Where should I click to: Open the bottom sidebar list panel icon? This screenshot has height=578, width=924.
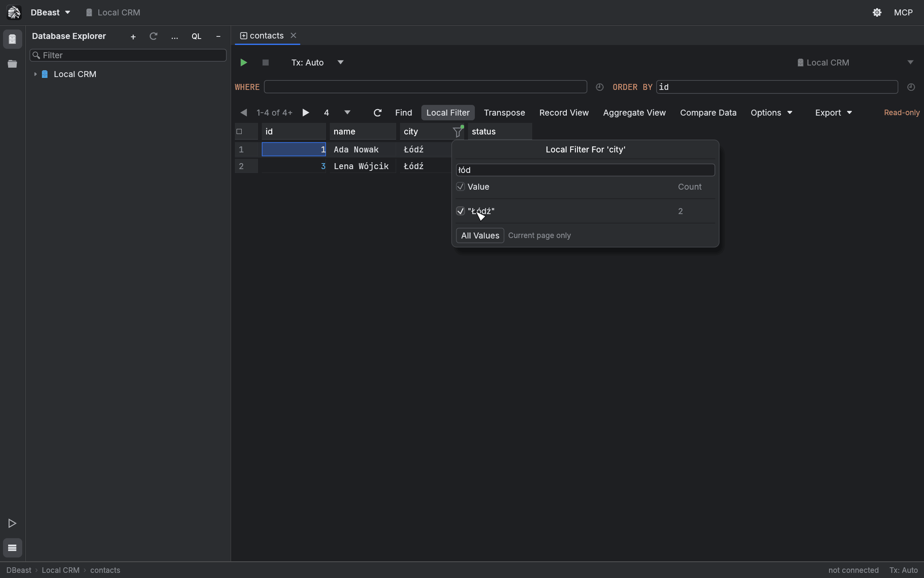pos(12,548)
